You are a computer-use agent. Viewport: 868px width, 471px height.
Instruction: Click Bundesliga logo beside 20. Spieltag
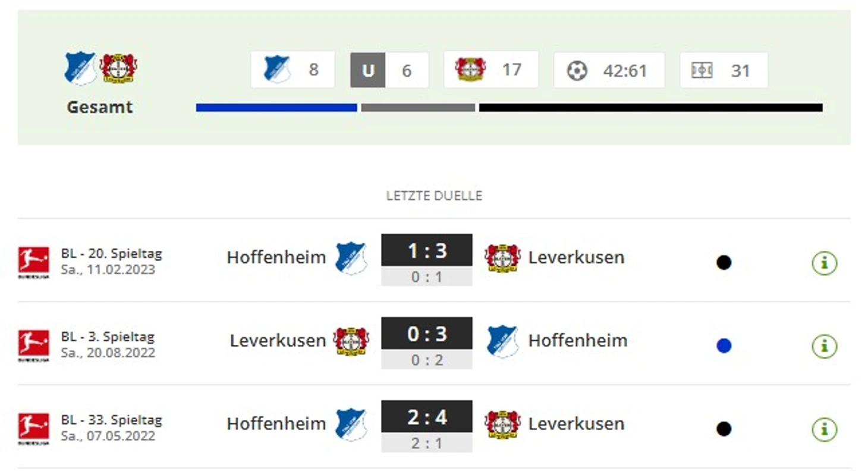33,262
